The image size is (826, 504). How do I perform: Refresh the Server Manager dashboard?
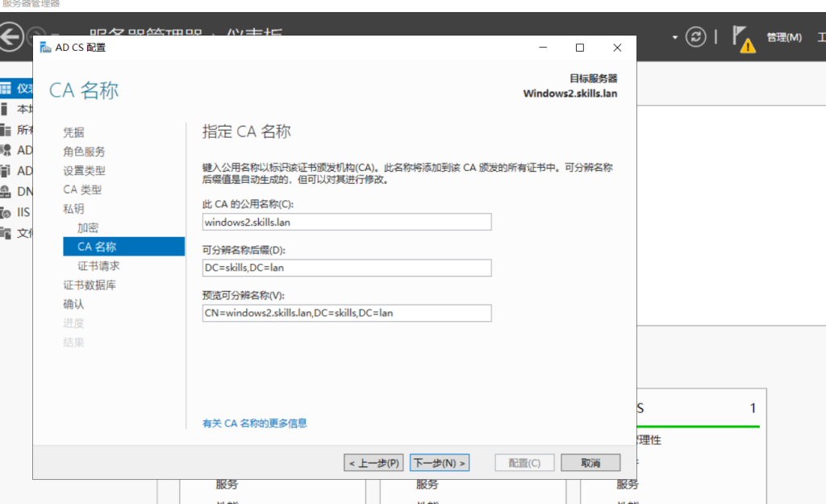[x=695, y=37]
